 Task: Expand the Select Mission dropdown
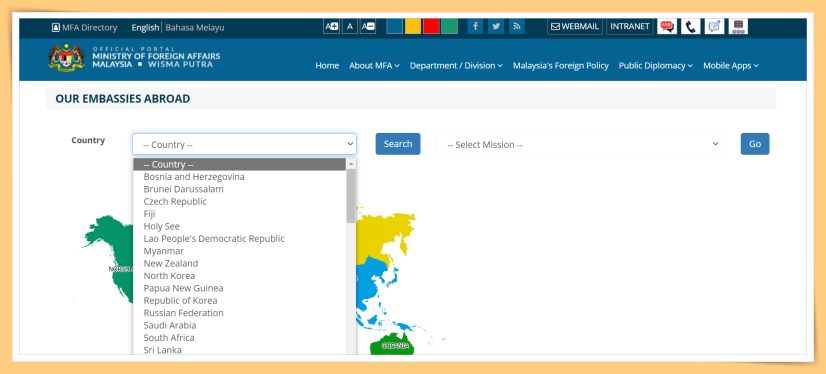[x=579, y=144]
